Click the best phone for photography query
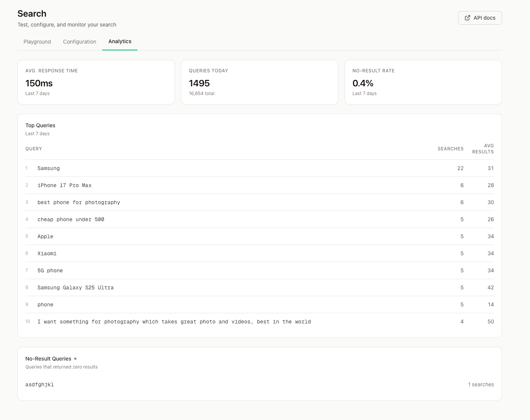Viewport: 530px width, 420px height. pos(78,202)
